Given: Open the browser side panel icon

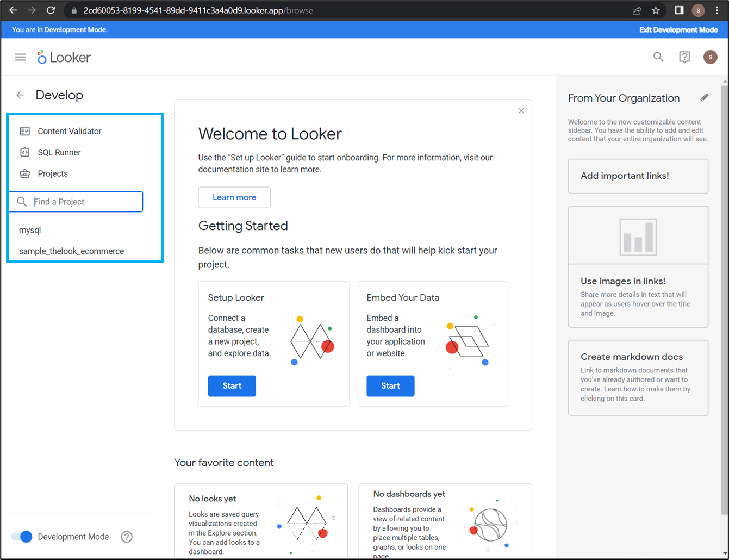Looking at the screenshot, I should [x=679, y=10].
